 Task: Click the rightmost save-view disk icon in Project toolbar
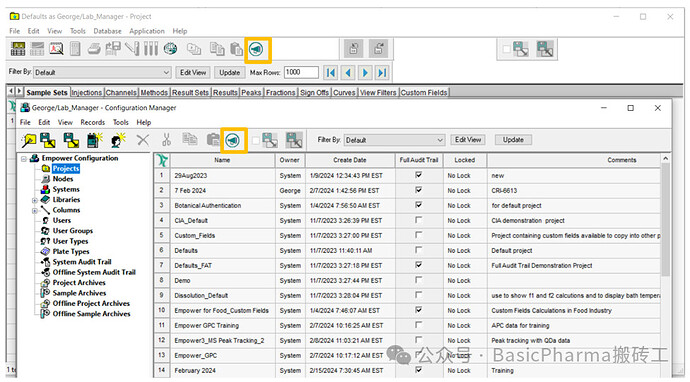coord(545,49)
